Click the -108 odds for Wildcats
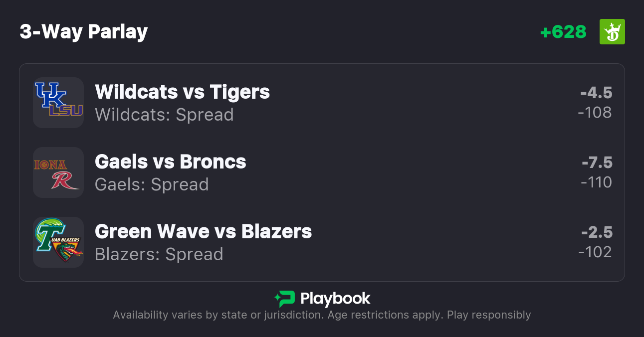 (595, 113)
